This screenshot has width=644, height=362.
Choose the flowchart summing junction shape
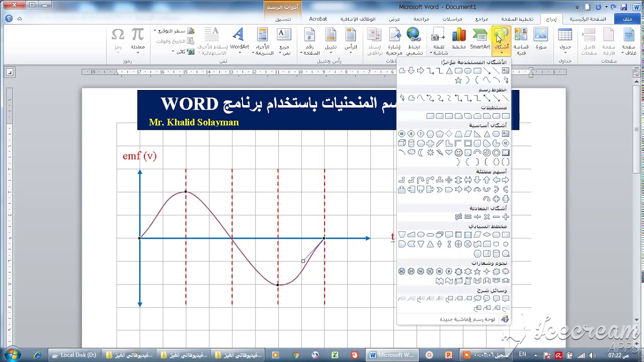(x=468, y=244)
